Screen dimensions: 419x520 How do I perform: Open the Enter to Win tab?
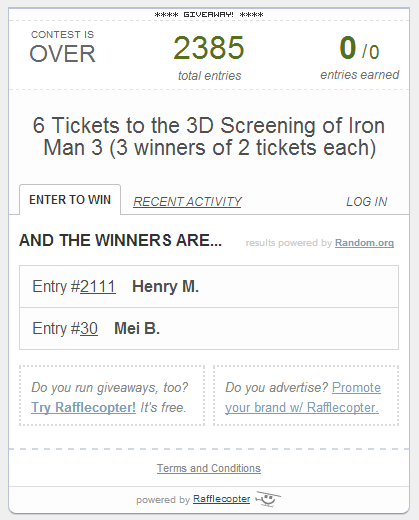pyautogui.click(x=70, y=200)
